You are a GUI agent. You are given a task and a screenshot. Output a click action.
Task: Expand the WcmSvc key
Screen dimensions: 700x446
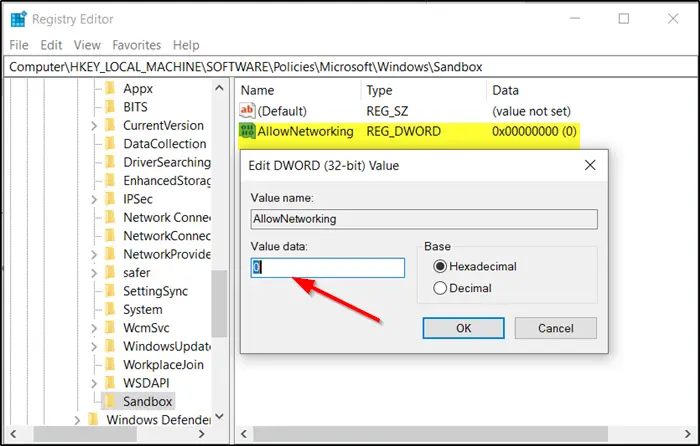coord(94,328)
